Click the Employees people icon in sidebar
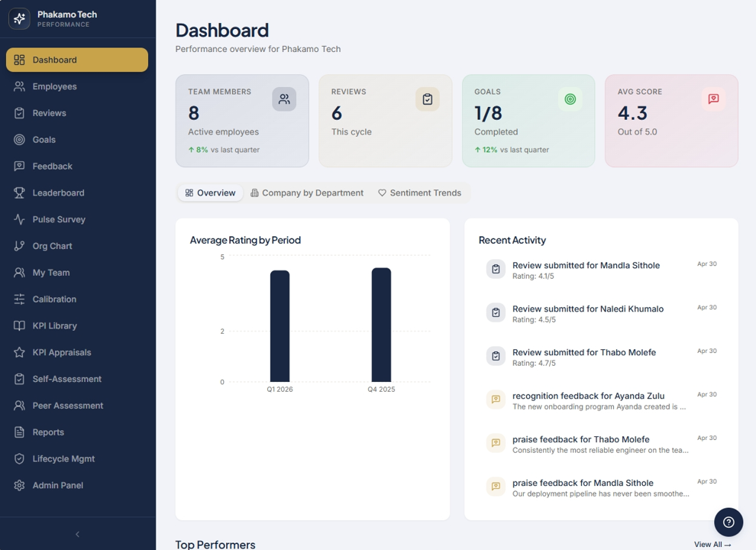Viewport: 756px width, 550px height. 19,86
